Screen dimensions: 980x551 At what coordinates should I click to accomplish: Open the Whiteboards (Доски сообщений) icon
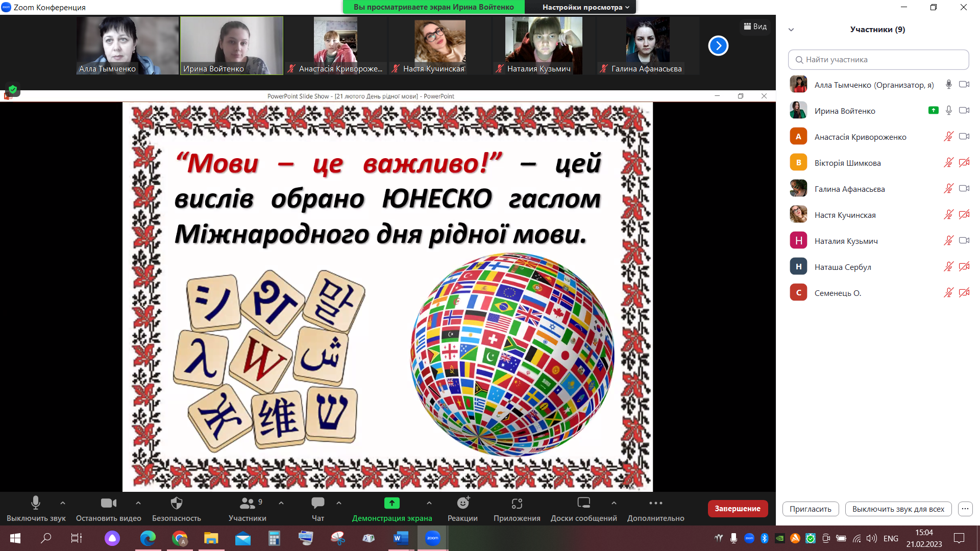(x=583, y=504)
